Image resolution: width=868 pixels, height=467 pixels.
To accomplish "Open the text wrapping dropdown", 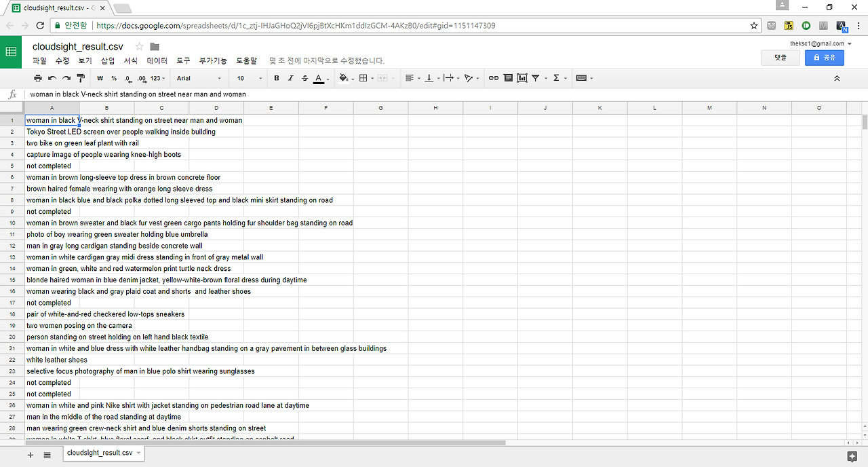I will click(x=451, y=79).
